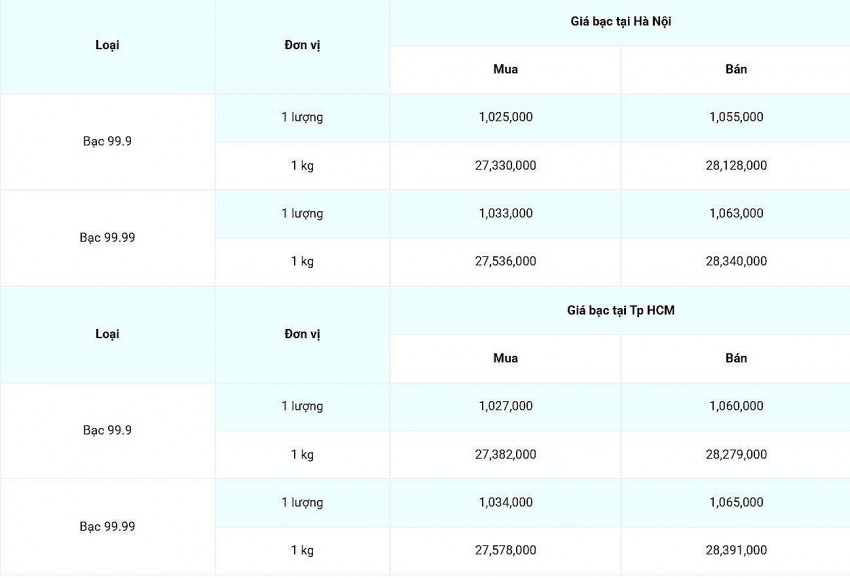The image size is (850, 578).
Task: Click the 28,391,000 price value
Action: [736, 550]
